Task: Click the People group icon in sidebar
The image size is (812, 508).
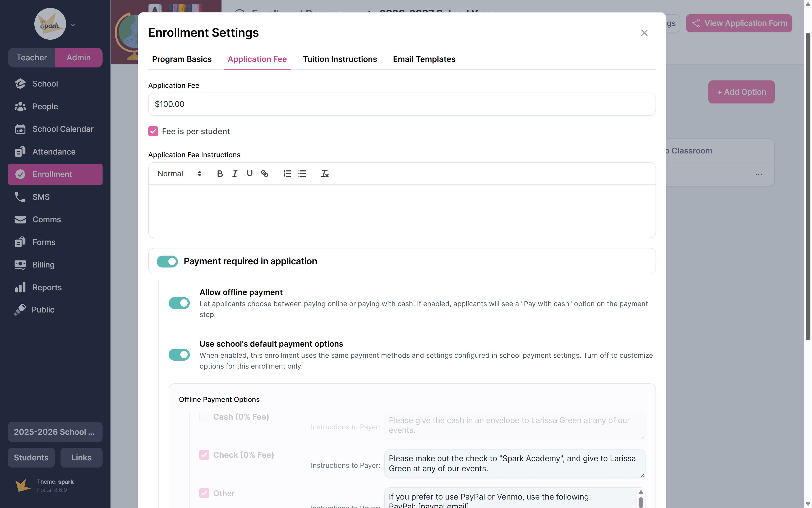Action: pos(20,107)
